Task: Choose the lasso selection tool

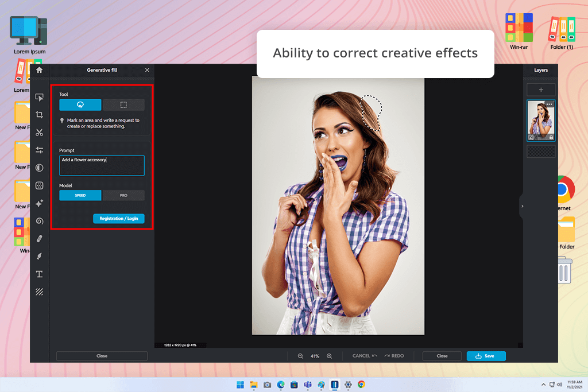Action: pyautogui.click(x=80, y=104)
